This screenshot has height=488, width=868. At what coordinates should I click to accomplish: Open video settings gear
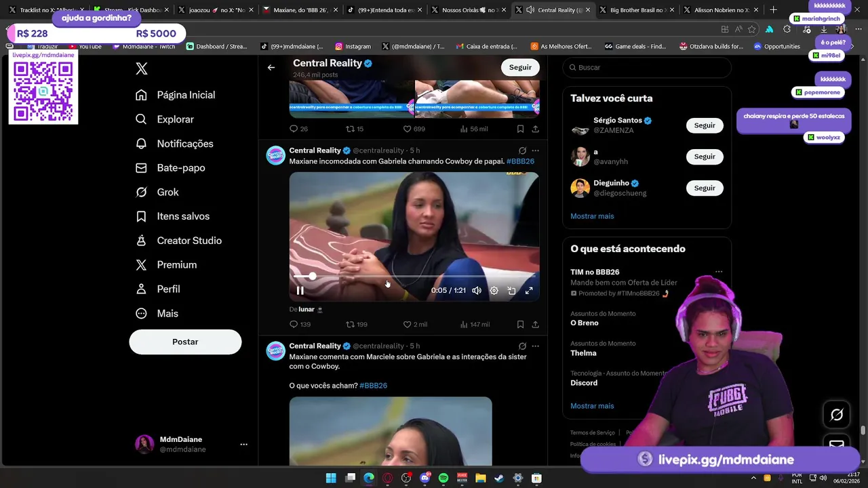coord(494,291)
